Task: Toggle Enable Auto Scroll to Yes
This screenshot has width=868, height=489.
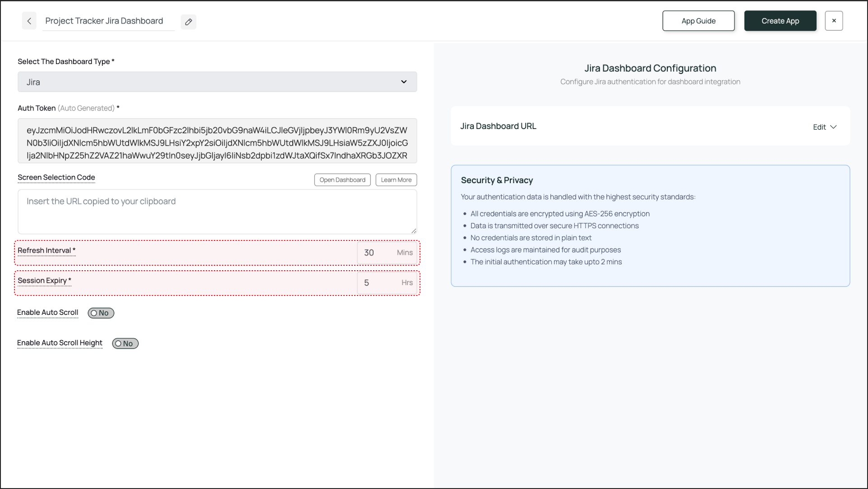Action: click(x=101, y=313)
